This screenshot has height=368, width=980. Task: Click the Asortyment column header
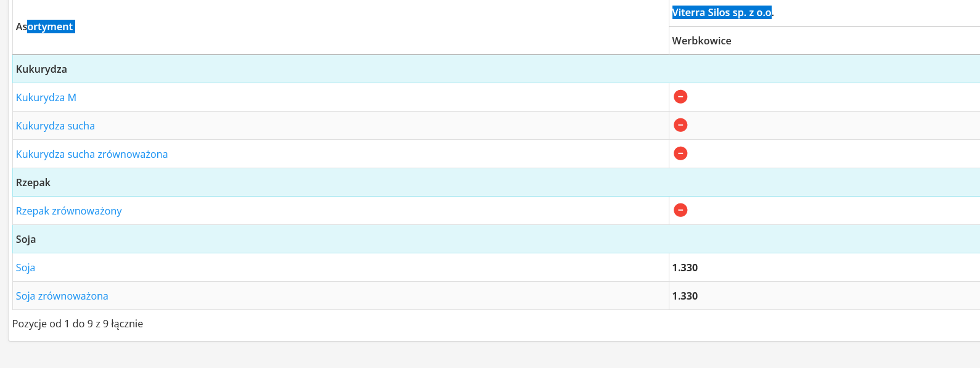45,27
